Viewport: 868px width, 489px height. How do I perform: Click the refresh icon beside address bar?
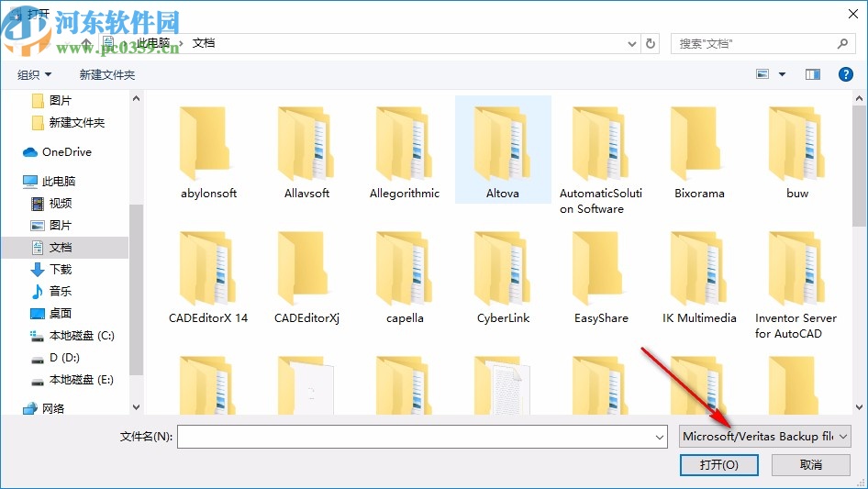point(651,43)
